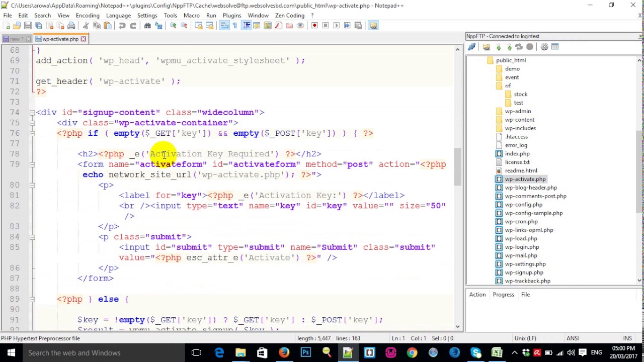This screenshot has width=644, height=362.
Task: Click the Open file toolbar icon
Action: pyautogui.click(x=17, y=26)
